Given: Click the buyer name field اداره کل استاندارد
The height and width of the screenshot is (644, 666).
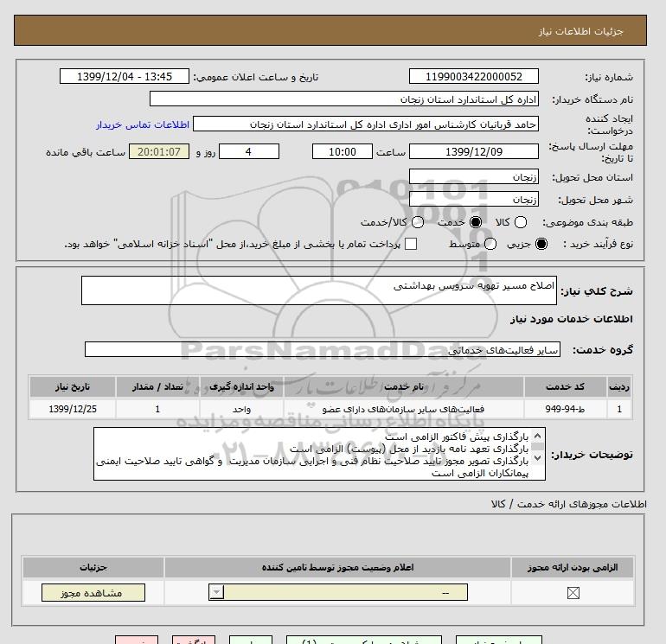Looking at the screenshot, I should click(344, 99).
